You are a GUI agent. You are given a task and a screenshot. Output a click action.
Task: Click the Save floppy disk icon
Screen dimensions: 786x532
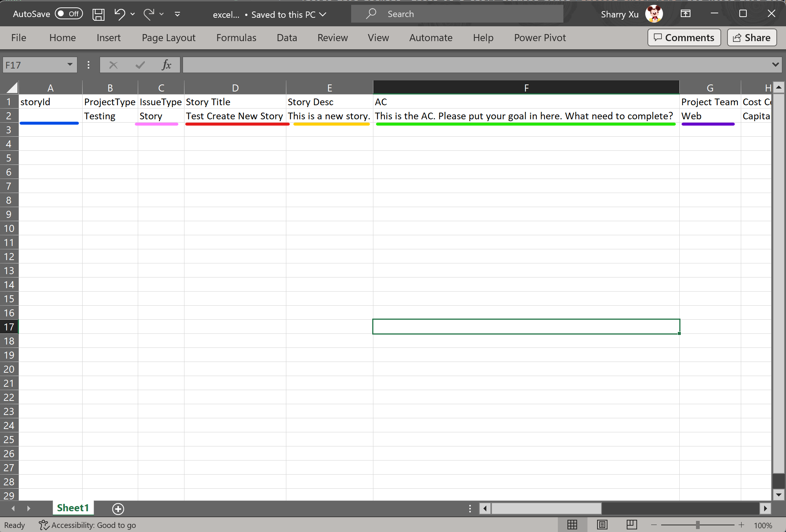(99, 14)
